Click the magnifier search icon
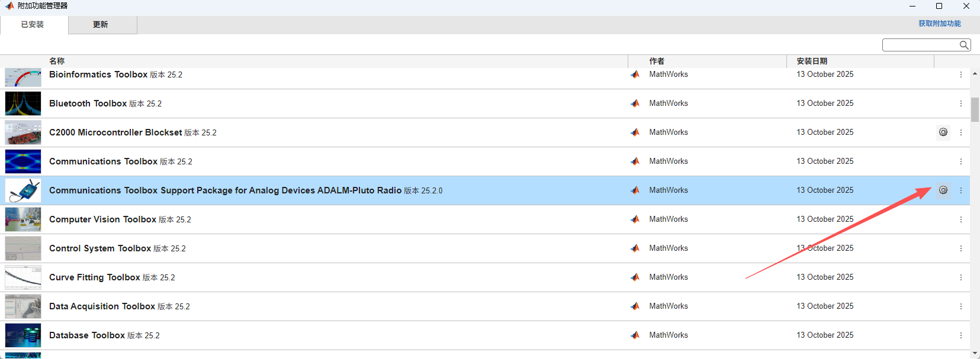 [x=964, y=45]
